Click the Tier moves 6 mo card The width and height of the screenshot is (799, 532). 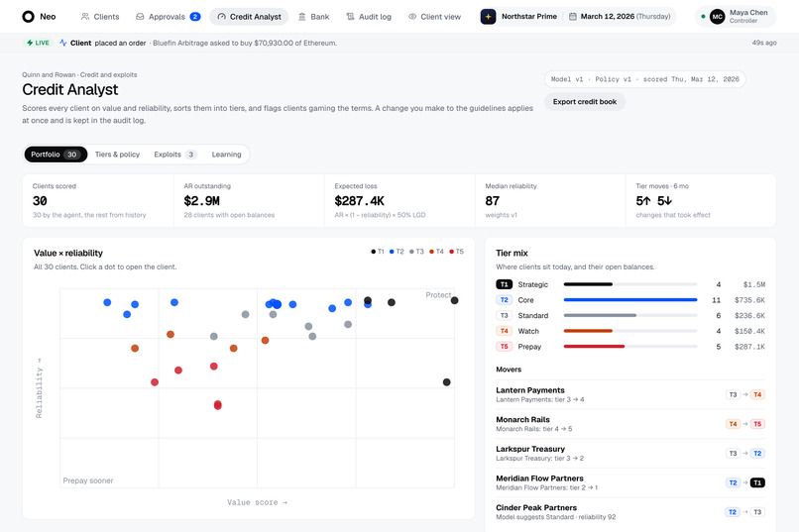(x=701, y=200)
